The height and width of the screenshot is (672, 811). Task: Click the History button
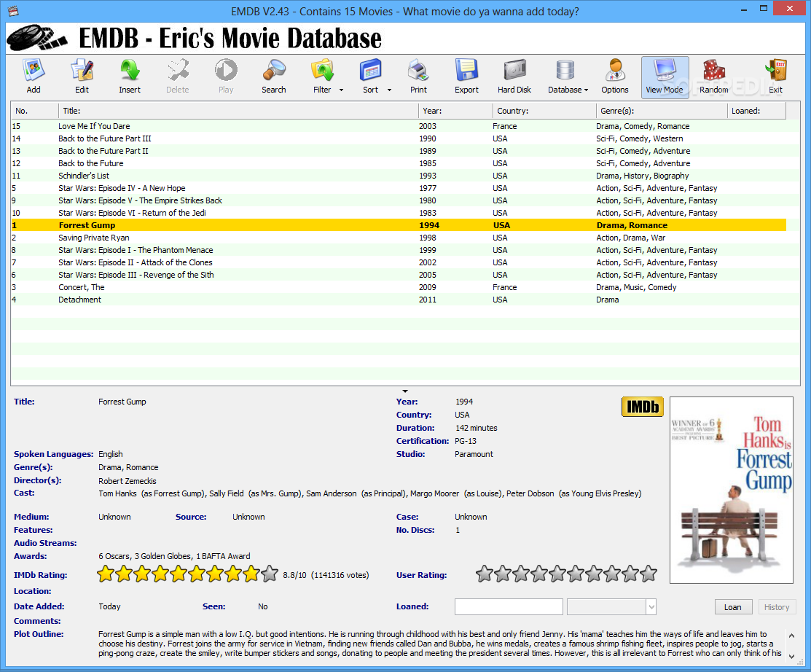(777, 607)
